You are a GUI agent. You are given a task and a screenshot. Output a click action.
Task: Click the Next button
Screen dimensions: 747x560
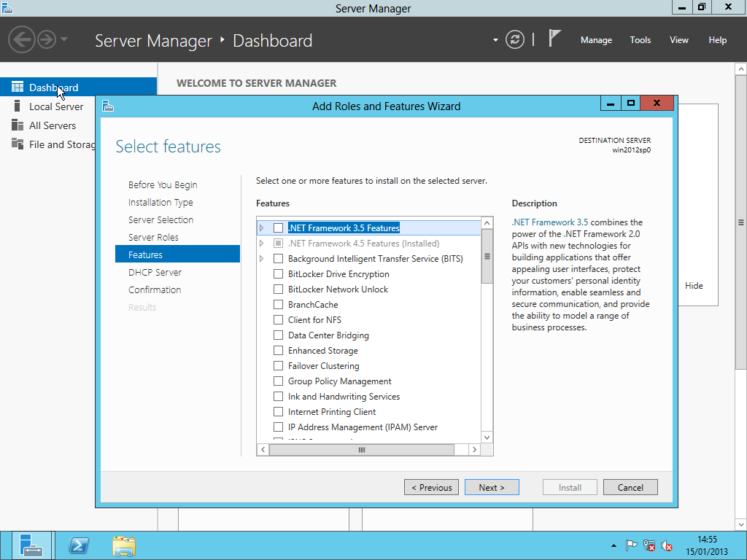point(491,488)
